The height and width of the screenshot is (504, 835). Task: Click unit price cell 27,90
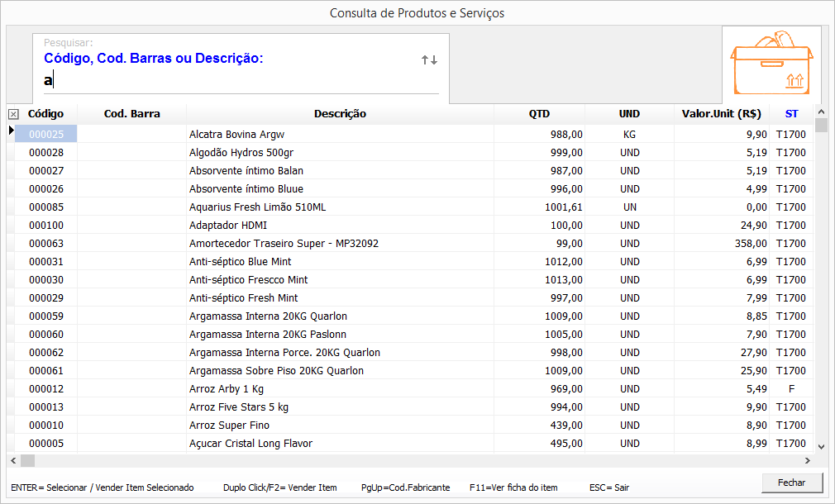tap(721, 352)
